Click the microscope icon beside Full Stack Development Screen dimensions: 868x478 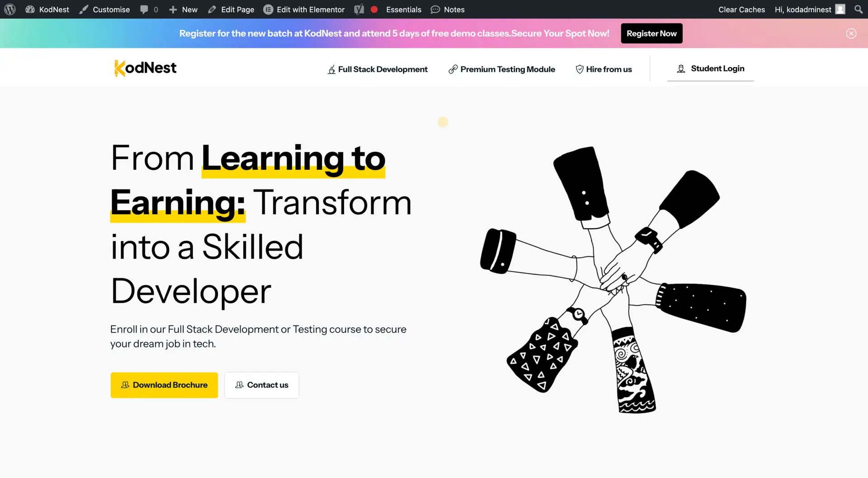click(332, 69)
